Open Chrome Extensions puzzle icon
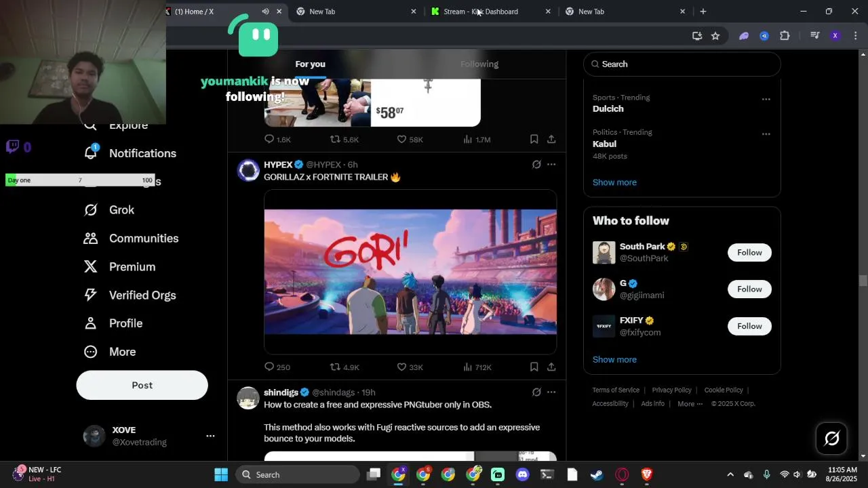This screenshot has height=488, width=868. click(785, 36)
